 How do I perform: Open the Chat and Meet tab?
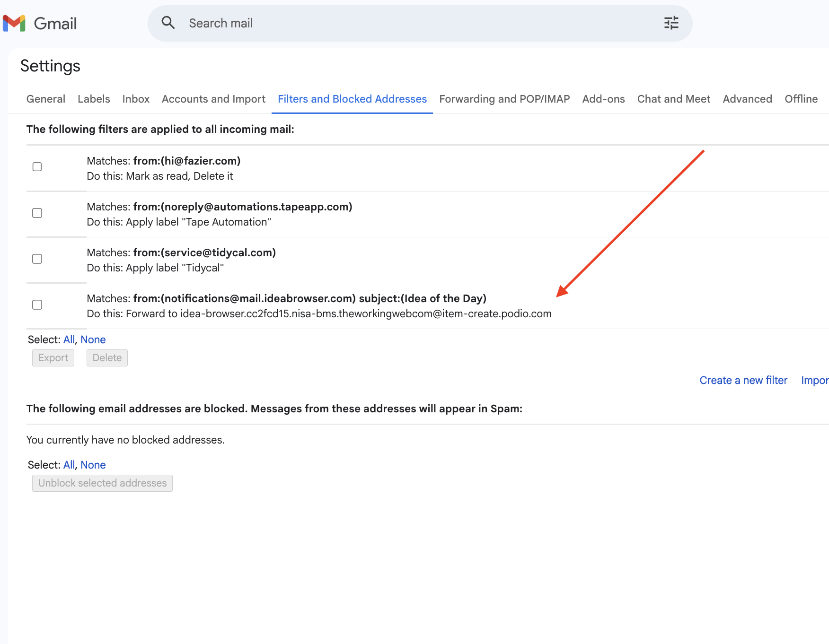pos(673,99)
